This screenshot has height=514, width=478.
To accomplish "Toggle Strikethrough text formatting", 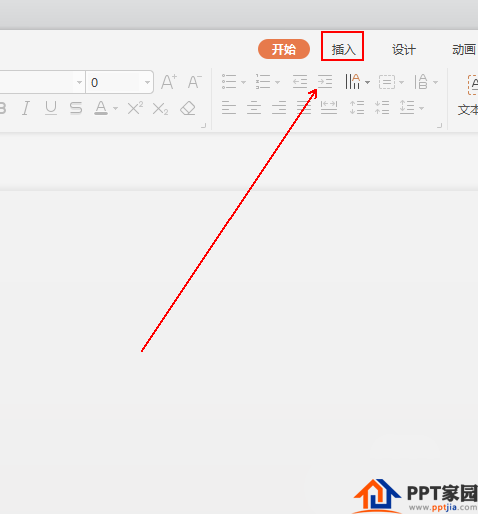I will click(76, 108).
